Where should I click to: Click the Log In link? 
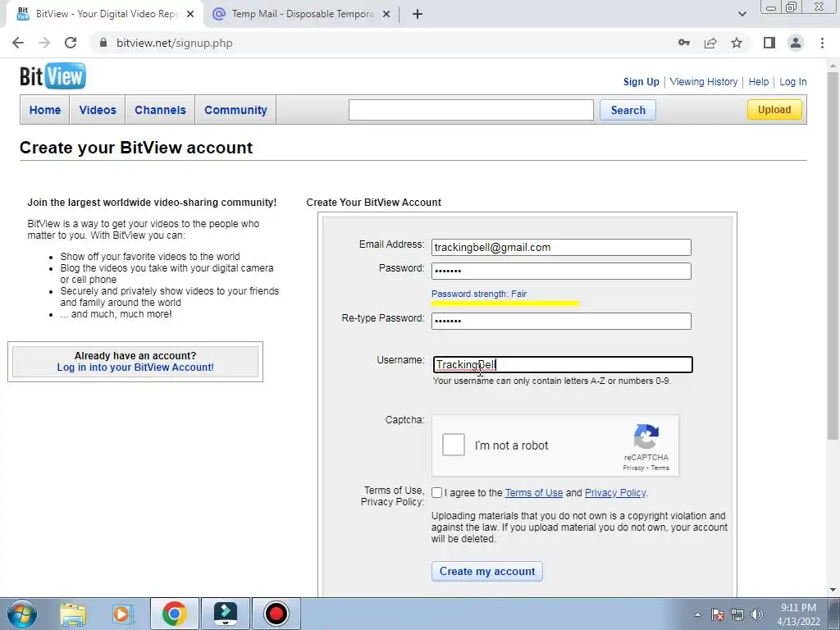click(793, 82)
